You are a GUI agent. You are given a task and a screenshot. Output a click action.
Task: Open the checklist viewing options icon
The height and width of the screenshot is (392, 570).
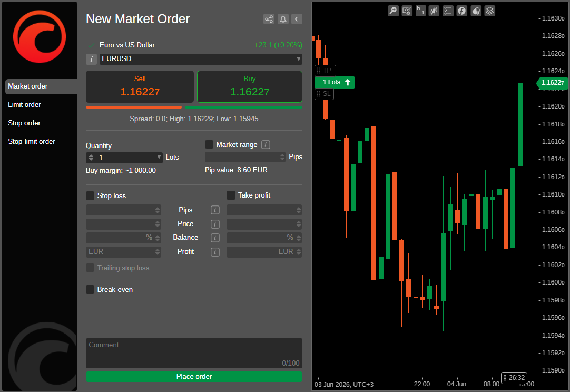pos(448,11)
